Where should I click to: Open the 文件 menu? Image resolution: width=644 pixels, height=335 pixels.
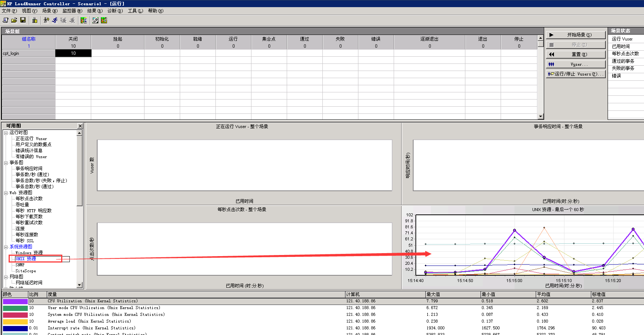tap(9, 11)
